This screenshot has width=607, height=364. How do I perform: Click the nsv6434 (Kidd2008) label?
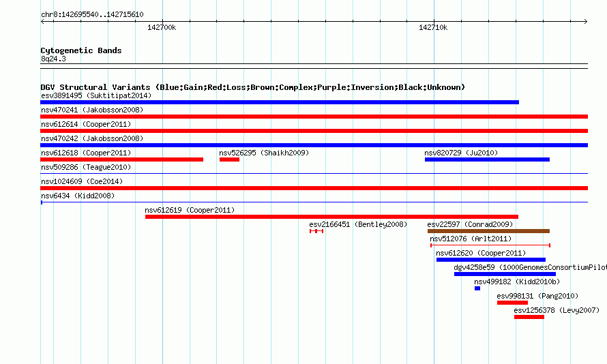click(78, 196)
